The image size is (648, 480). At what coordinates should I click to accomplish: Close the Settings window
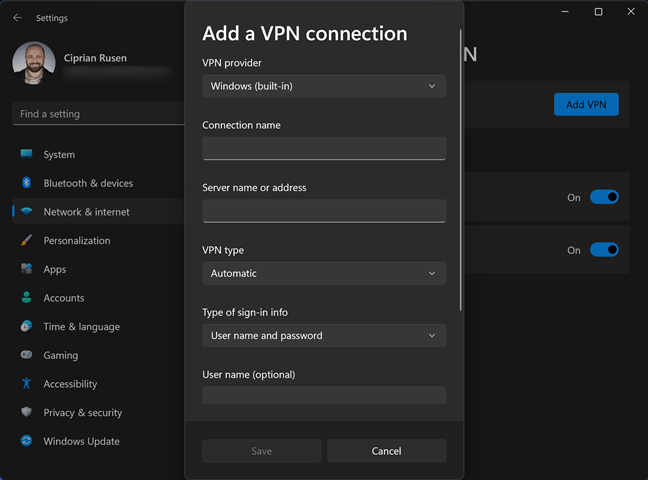631,12
